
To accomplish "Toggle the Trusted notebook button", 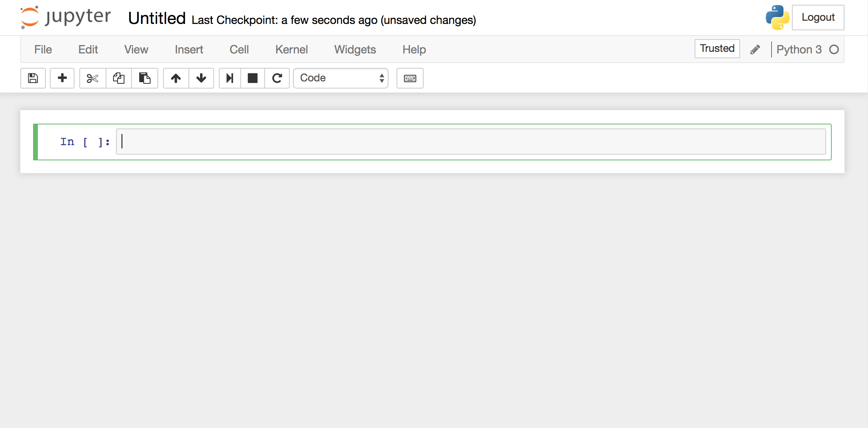I will (717, 49).
